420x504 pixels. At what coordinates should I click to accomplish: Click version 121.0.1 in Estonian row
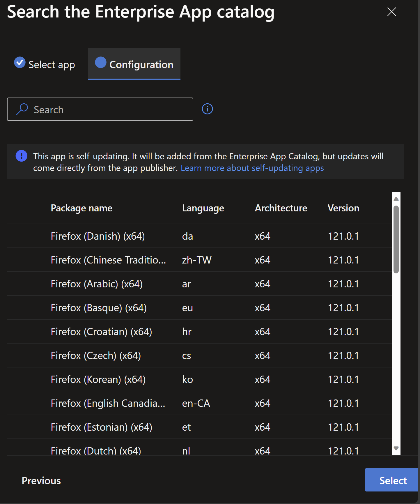pos(343,427)
